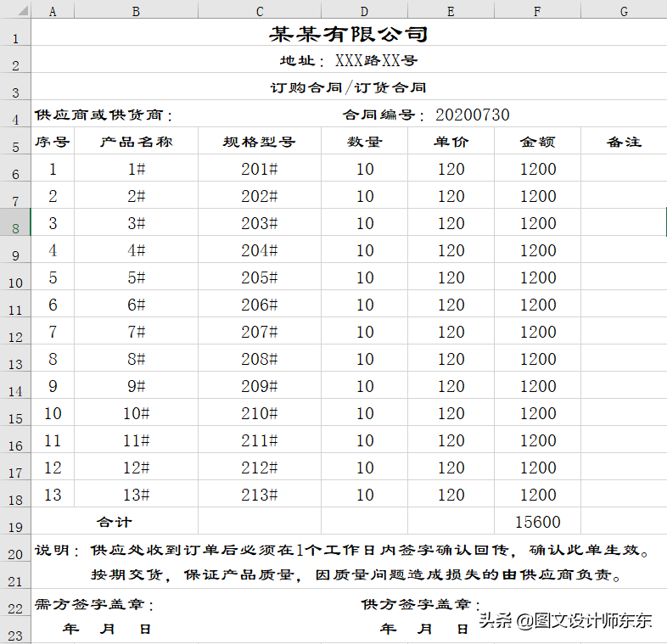Click the title cell 某某有限公司
The width and height of the screenshot is (667, 644).
click(x=349, y=33)
